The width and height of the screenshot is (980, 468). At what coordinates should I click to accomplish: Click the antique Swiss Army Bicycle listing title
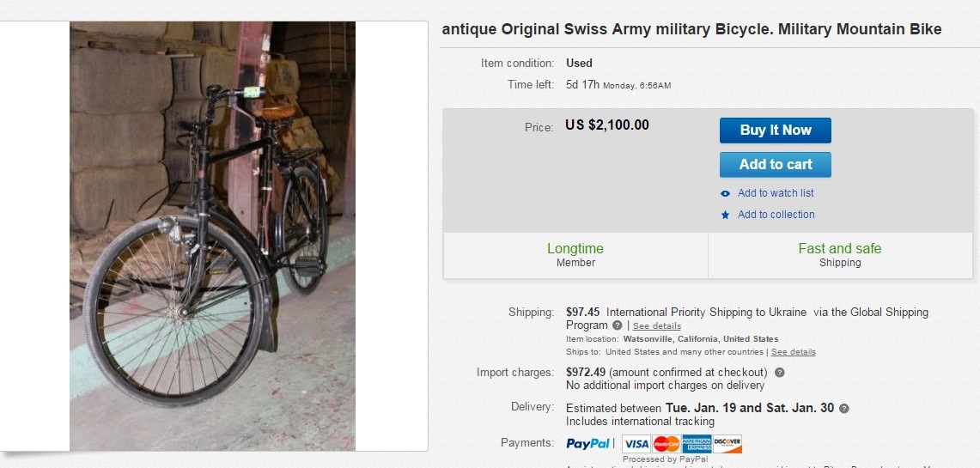point(691,29)
